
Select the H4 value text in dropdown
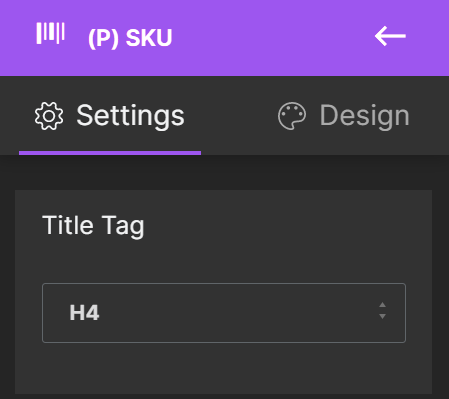tap(84, 313)
